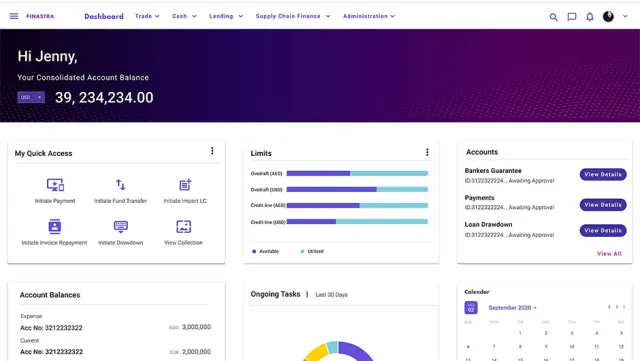View Details for Payments
The image size is (640, 361).
point(603,205)
